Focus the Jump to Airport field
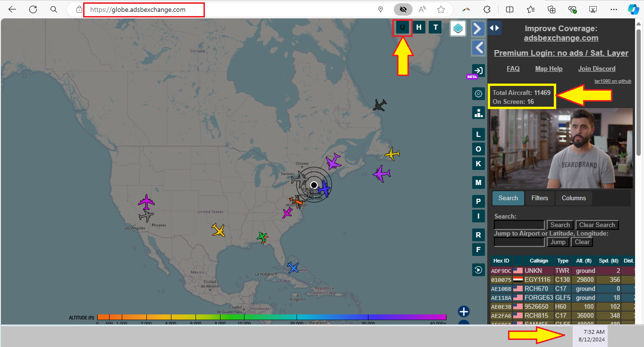Screen dimensions: 644x347 [519, 242]
